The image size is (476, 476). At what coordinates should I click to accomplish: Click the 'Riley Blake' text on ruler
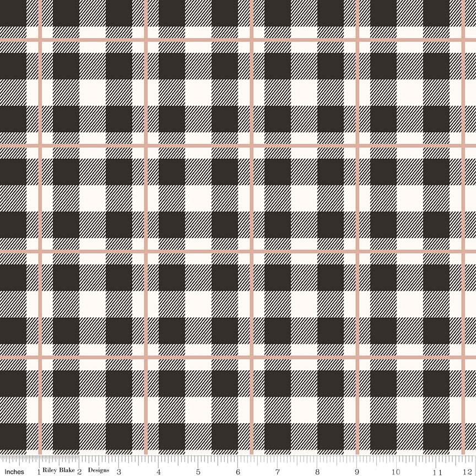(58, 470)
